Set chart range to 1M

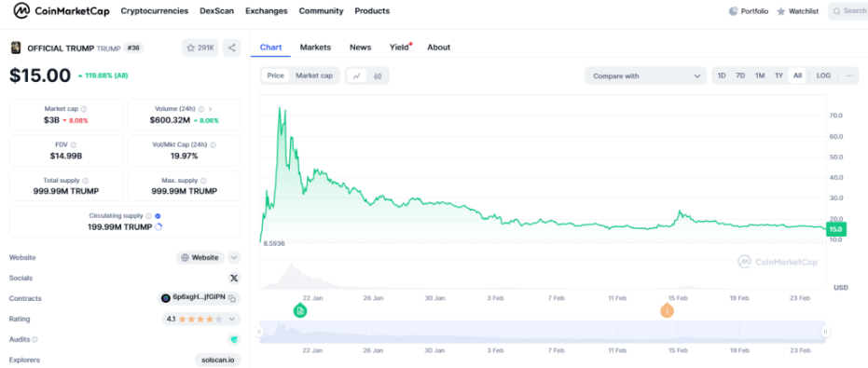pos(760,75)
